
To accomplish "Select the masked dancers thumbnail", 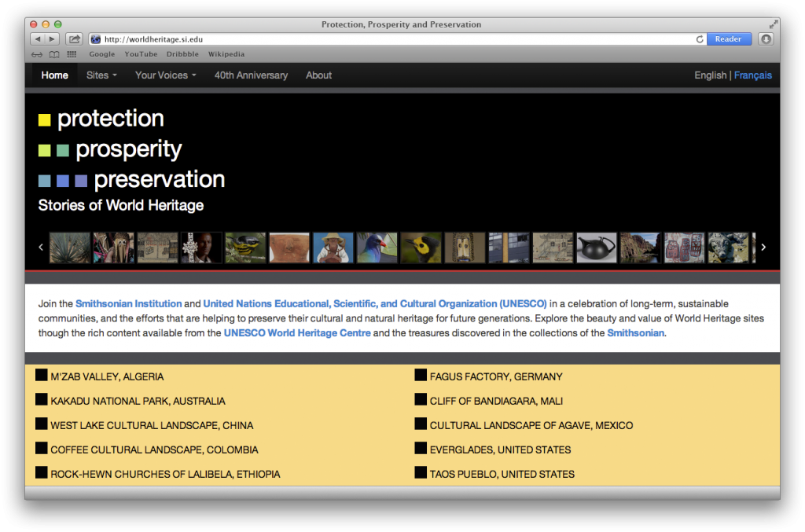I will point(113,248).
